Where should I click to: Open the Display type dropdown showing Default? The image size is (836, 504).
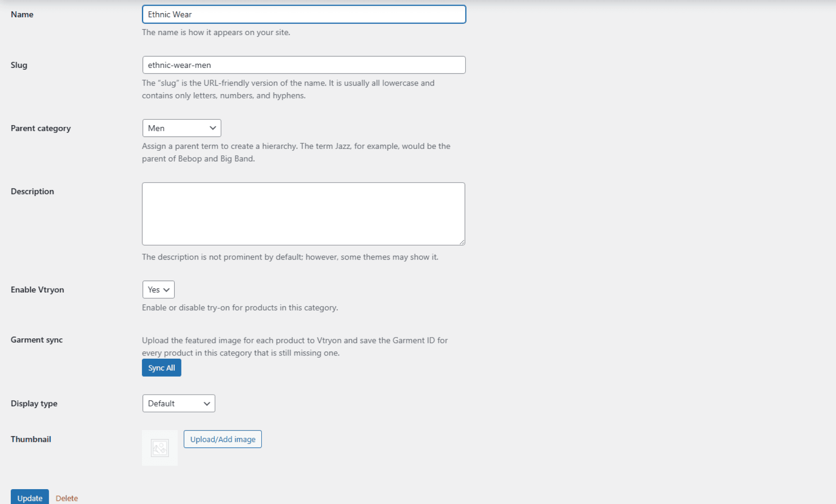(178, 403)
